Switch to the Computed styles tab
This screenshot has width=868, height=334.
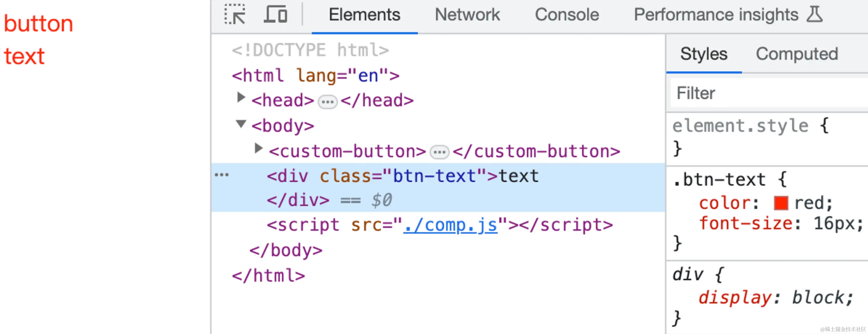click(797, 54)
